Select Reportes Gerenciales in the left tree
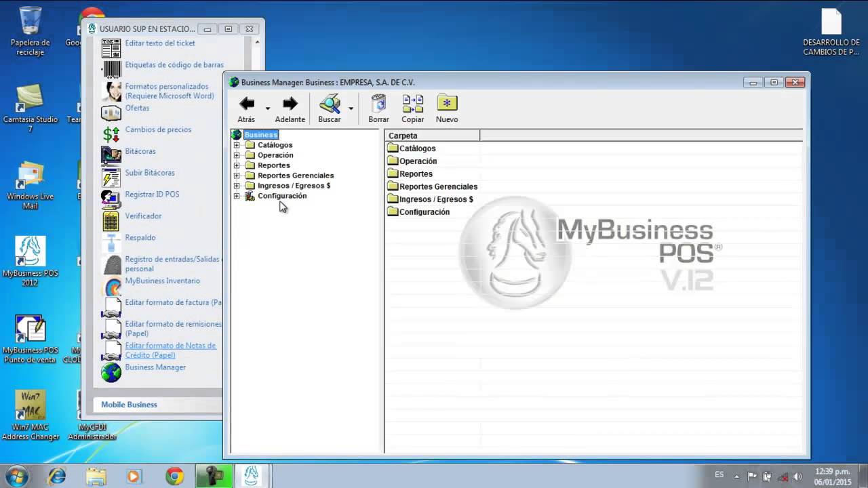 (x=296, y=176)
